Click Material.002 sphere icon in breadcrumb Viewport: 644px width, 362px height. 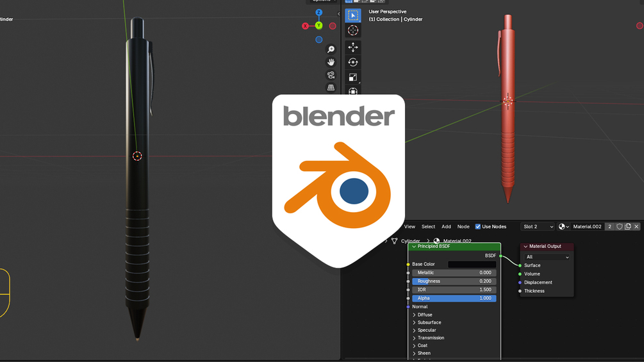[436, 241]
